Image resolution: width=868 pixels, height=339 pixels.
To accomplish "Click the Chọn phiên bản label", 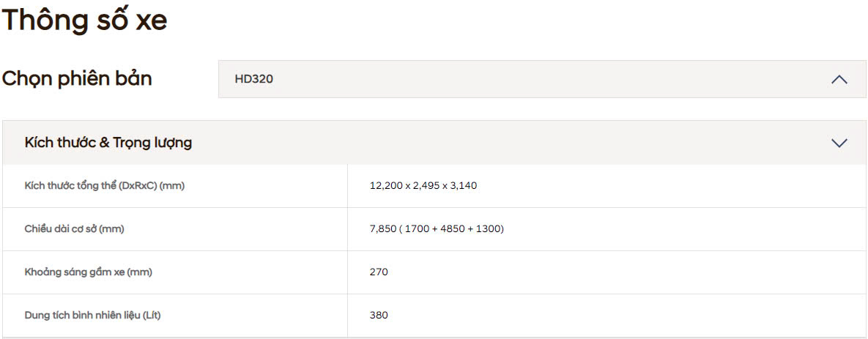I will 77,79.
